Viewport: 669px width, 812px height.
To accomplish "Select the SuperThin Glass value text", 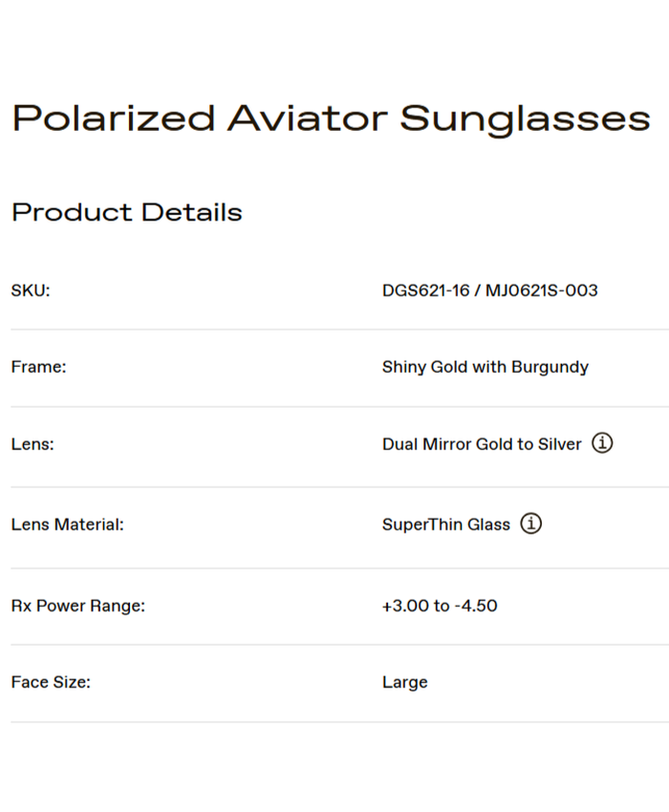I will point(446,524).
